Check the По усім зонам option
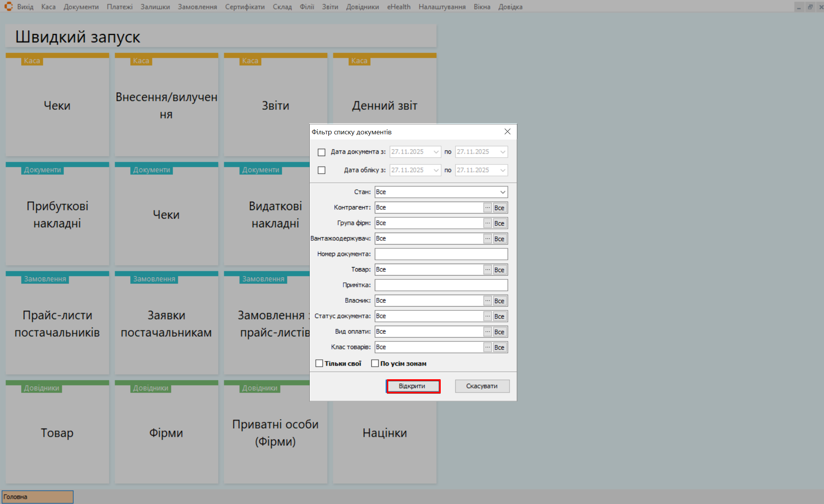 [375, 363]
